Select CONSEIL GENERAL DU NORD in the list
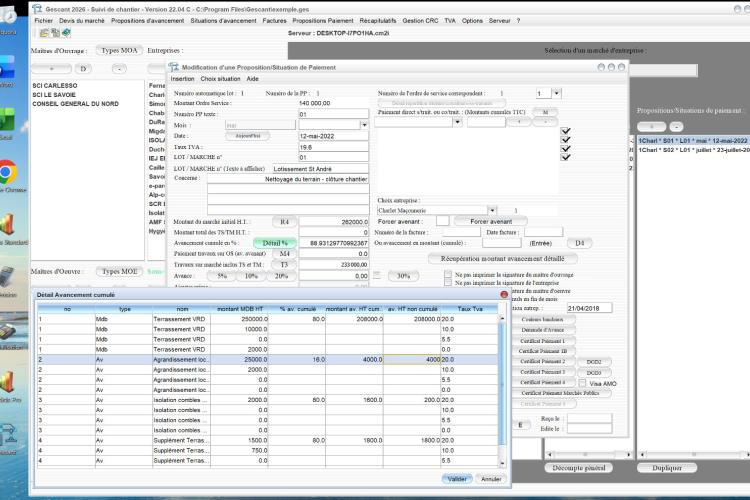Image resolution: width=750 pixels, height=500 pixels. (x=76, y=104)
